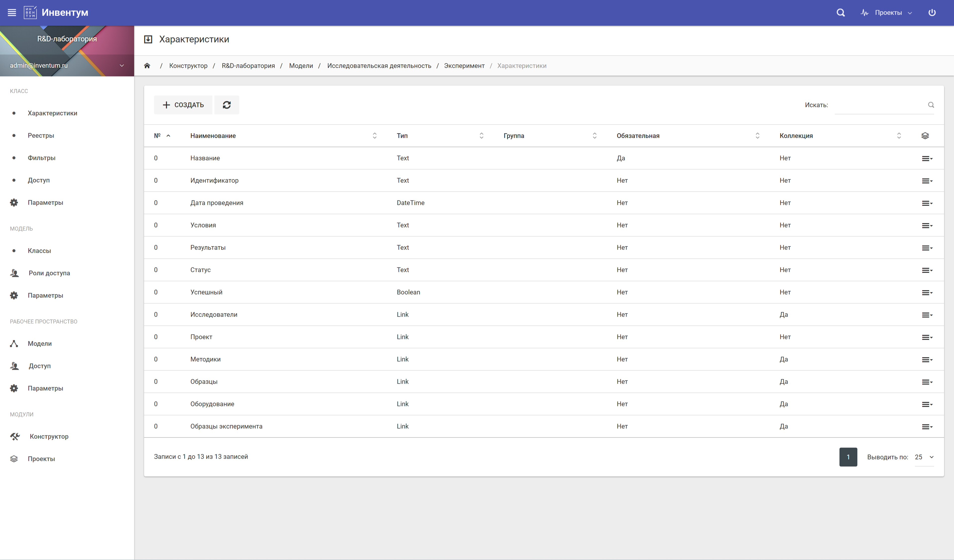Image resolution: width=954 pixels, height=560 pixels.
Task: Click the Boolean type cell
Action: (x=408, y=292)
